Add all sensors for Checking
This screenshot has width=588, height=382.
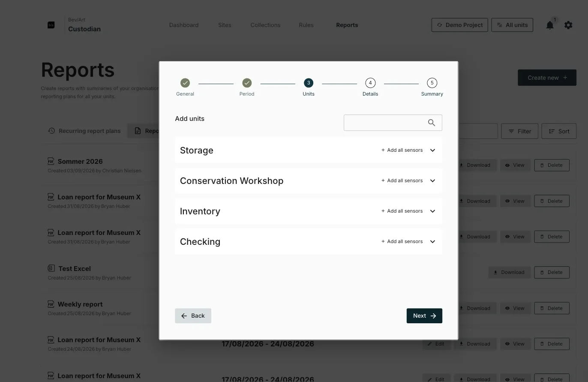(x=402, y=242)
